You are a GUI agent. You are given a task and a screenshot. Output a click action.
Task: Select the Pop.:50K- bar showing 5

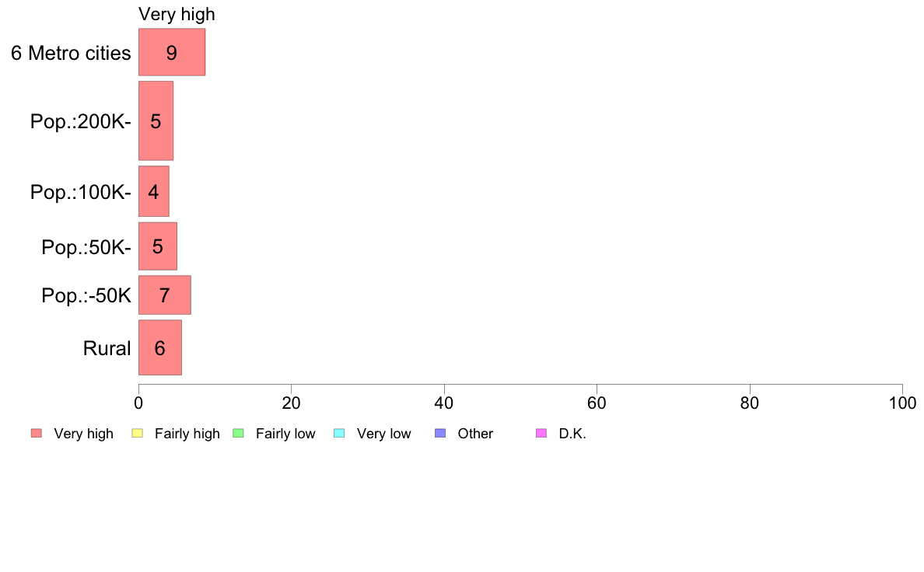point(158,246)
